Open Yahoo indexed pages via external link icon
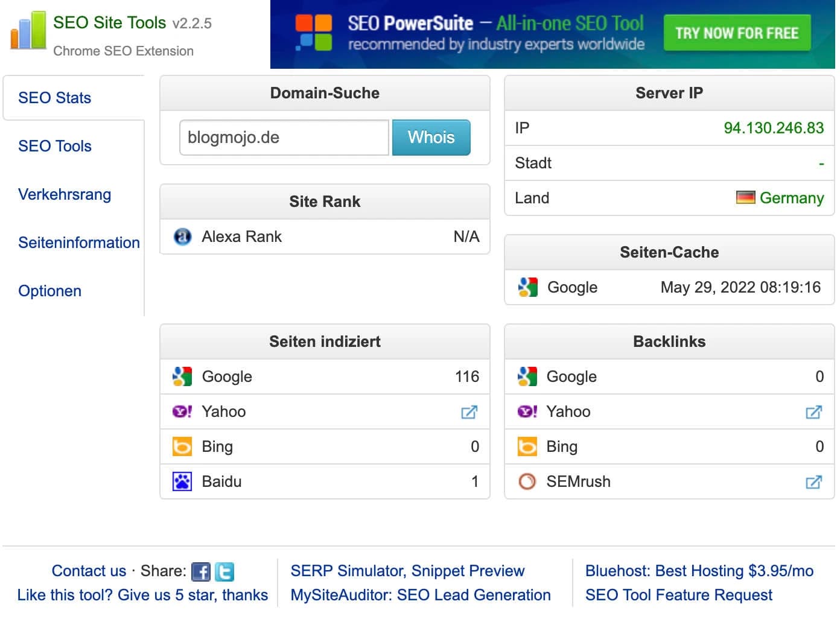 coord(469,412)
